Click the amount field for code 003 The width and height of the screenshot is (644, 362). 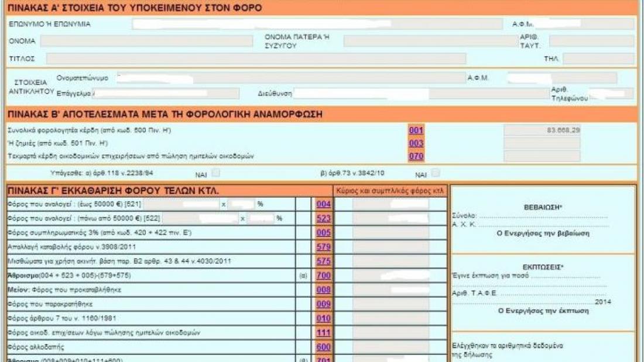click(542, 143)
